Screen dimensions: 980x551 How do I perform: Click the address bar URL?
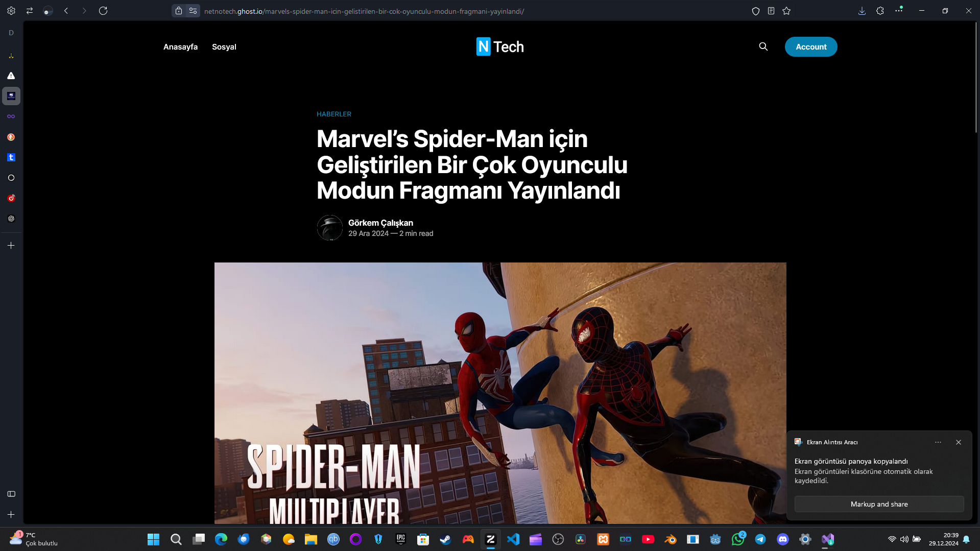[x=364, y=11]
